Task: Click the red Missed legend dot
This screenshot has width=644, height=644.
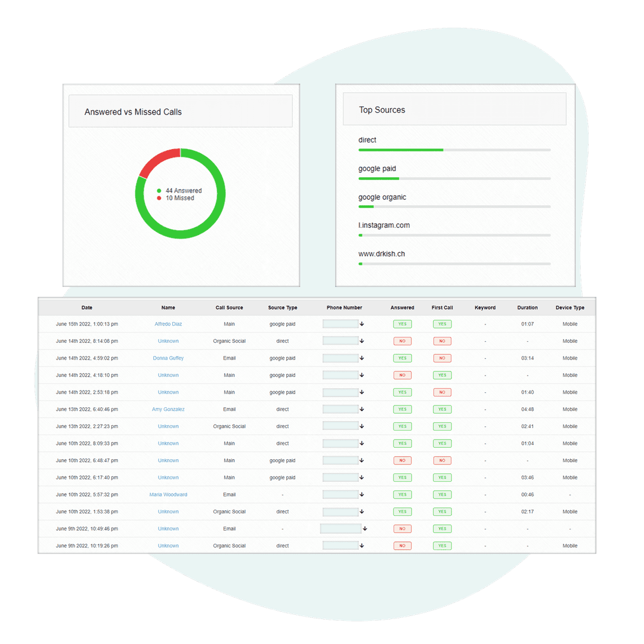Action: 159,198
